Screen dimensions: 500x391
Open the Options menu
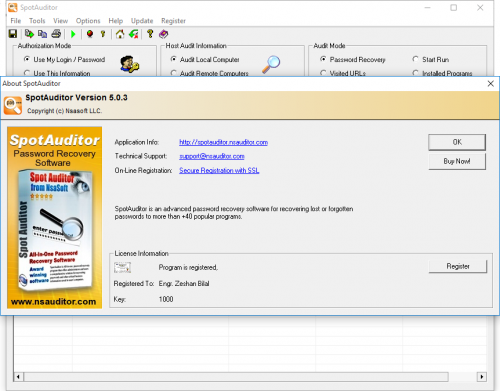[88, 21]
